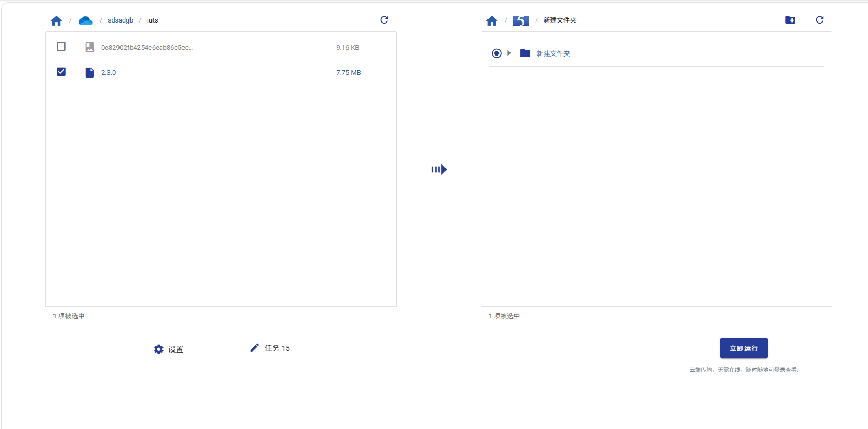
Task: Uncheck the 2.3.0 file checkbox
Action: click(61, 72)
